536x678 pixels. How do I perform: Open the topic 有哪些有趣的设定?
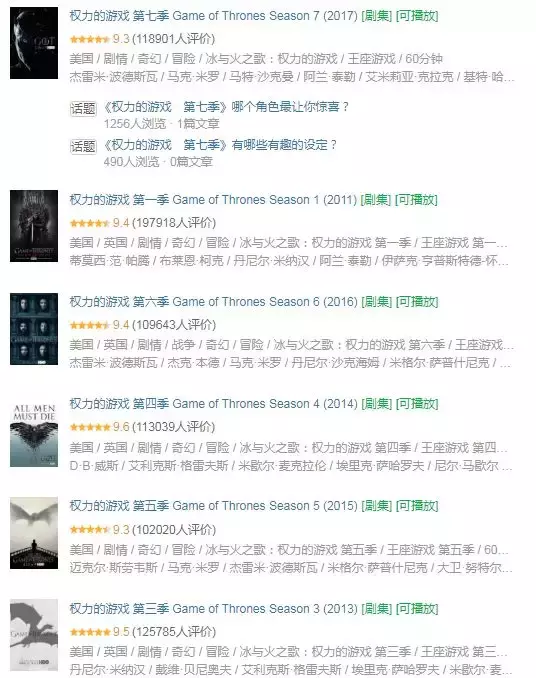[220, 144]
